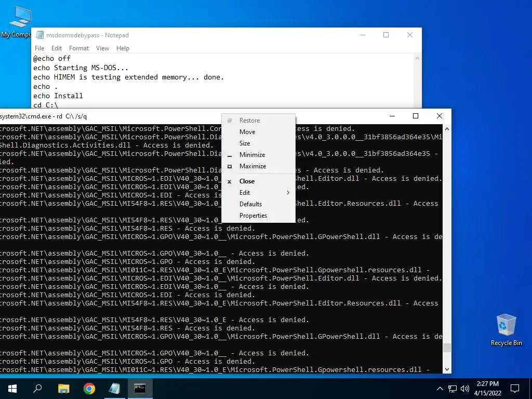Choose Maximize in the system menu

pos(258,166)
